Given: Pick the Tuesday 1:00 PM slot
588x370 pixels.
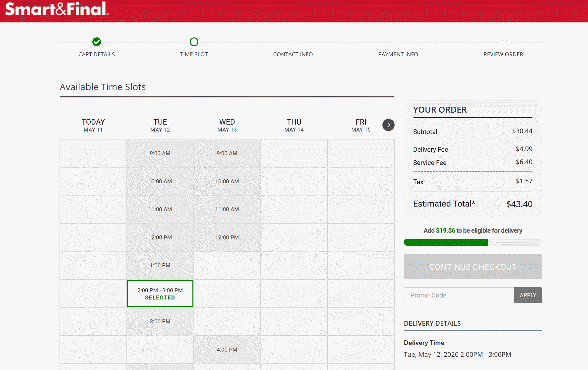Looking at the screenshot, I should 160,265.
